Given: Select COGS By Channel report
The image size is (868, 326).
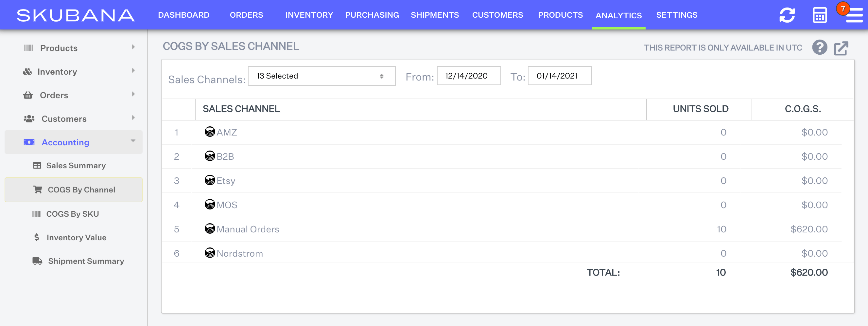Looking at the screenshot, I should click(74, 190).
